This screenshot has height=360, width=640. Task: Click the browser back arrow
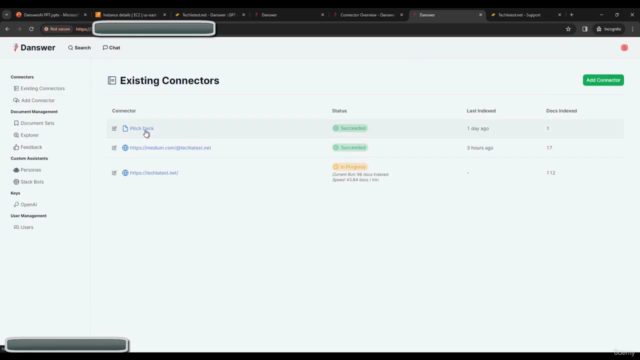coord(7,29)
